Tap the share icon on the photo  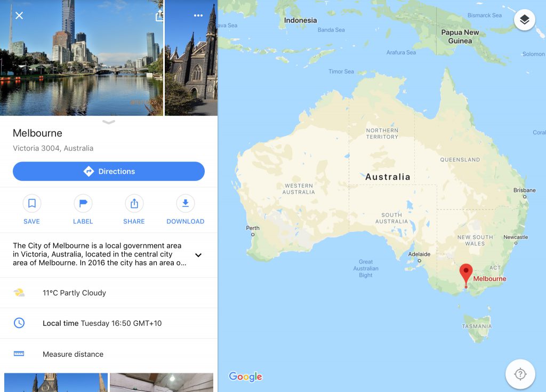coord(159,15)
